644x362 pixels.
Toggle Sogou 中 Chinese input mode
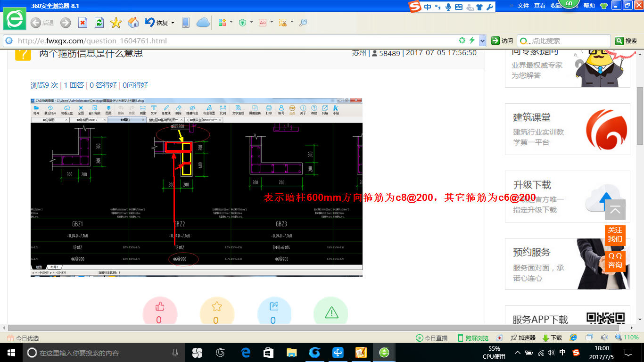pyautogui.click(x=428, y=7)
